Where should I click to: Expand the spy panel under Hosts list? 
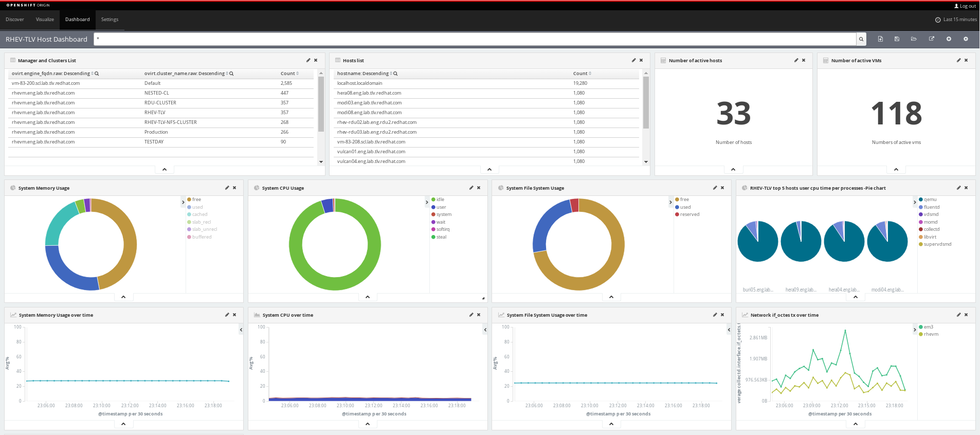(489, 169)
